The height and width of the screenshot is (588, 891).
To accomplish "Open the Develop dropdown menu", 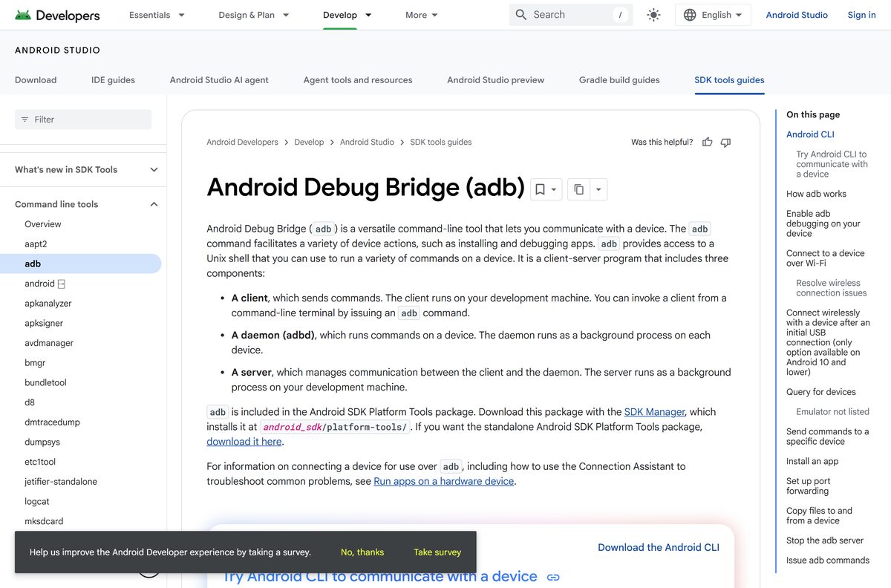I will click(x=347, y=15).
